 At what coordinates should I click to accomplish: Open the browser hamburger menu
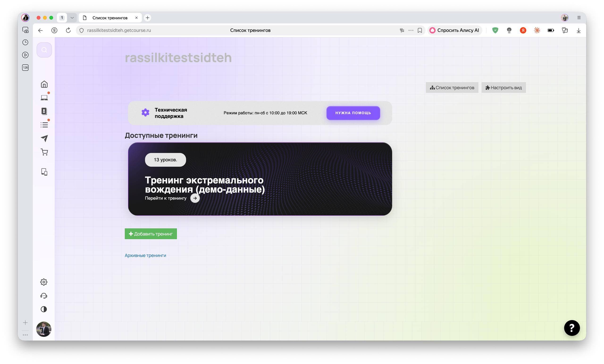click(x=579, y=18)
